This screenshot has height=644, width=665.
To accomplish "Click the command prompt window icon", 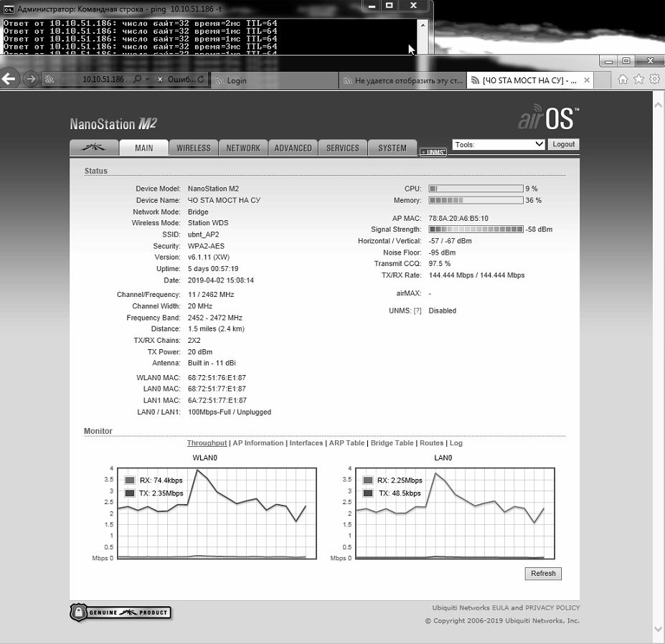I will point(8,8).
